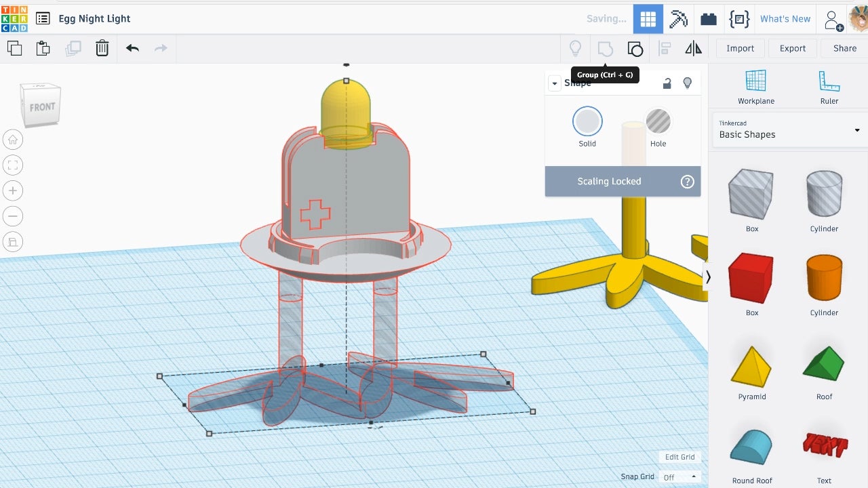Click the Edit Grid button
This screenshot has width=868, height=488.
pos(679,457)
